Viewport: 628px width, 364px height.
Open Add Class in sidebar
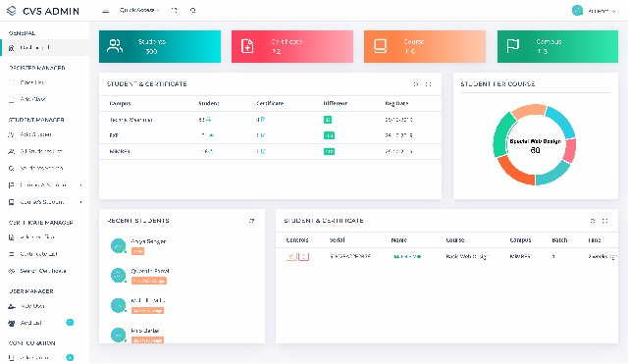tap(32, 99)
